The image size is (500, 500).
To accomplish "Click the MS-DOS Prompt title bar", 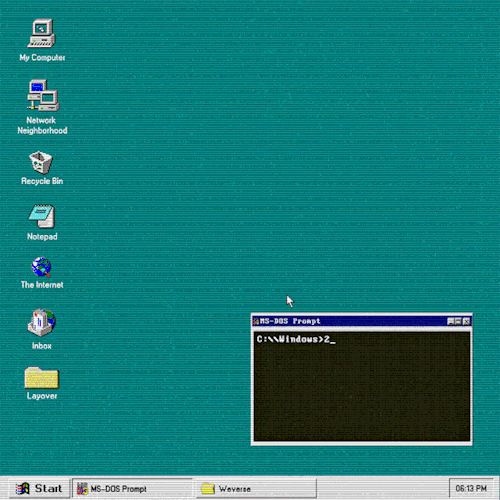I will click(x=362, y=321).
